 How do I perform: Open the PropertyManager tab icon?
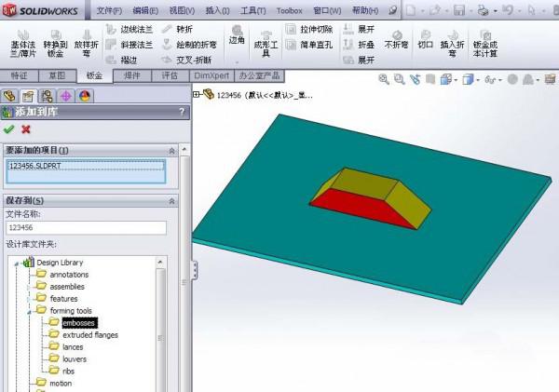coord(28,96)
